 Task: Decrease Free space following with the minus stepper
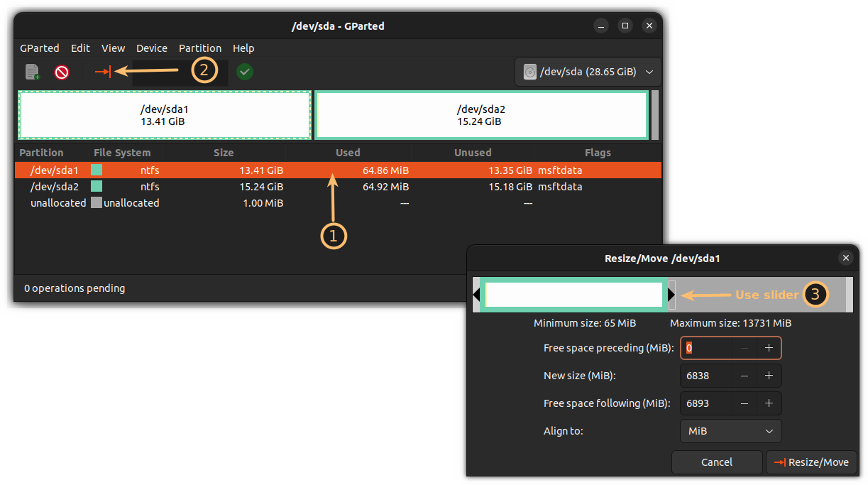tap(744, 403)
